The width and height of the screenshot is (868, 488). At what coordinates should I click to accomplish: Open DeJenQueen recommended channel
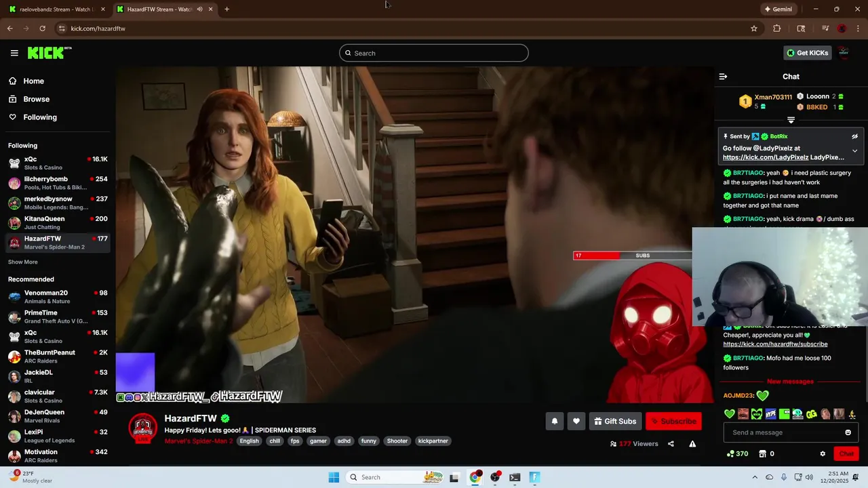58,415
